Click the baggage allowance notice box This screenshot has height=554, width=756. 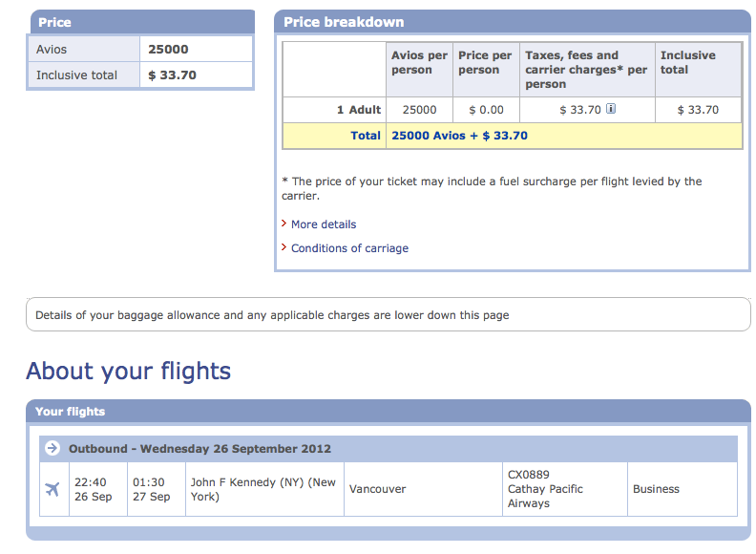(x=388, y=314)
